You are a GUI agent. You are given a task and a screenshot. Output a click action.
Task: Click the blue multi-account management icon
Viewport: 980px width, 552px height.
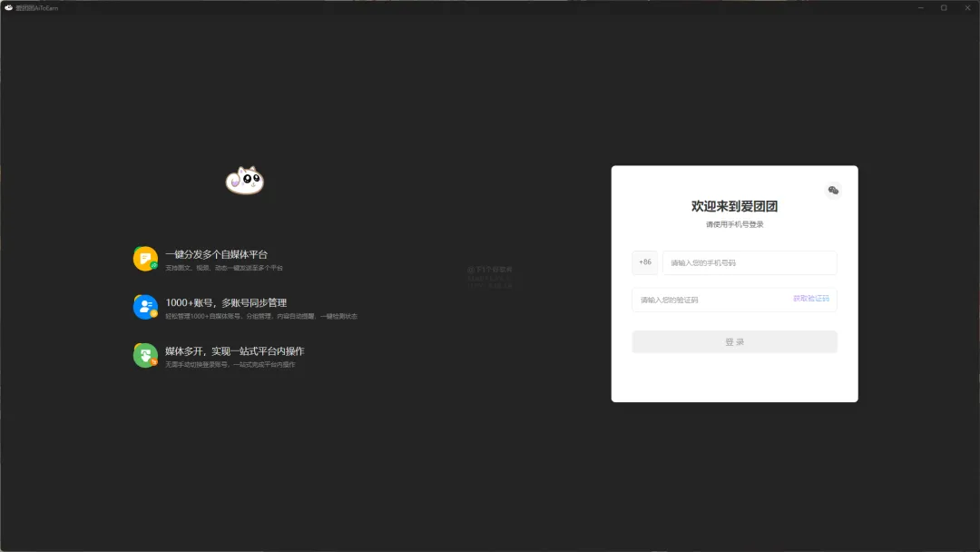[145, 306]
